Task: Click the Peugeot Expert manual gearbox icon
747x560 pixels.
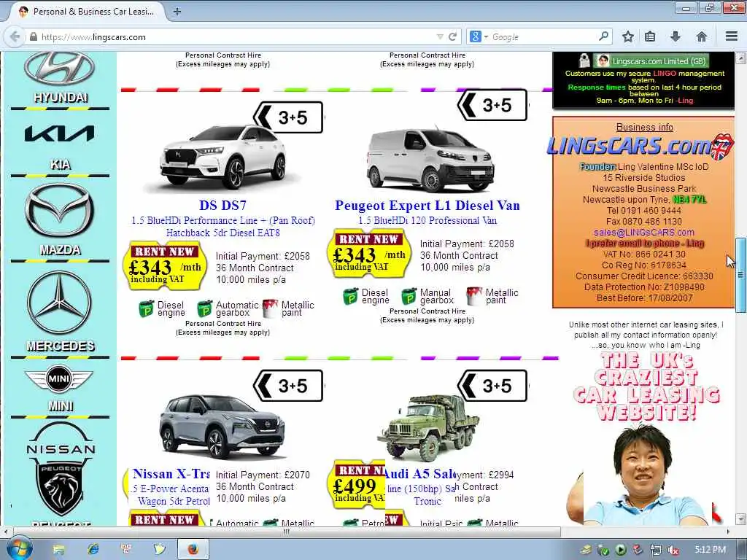Action: 409,296
